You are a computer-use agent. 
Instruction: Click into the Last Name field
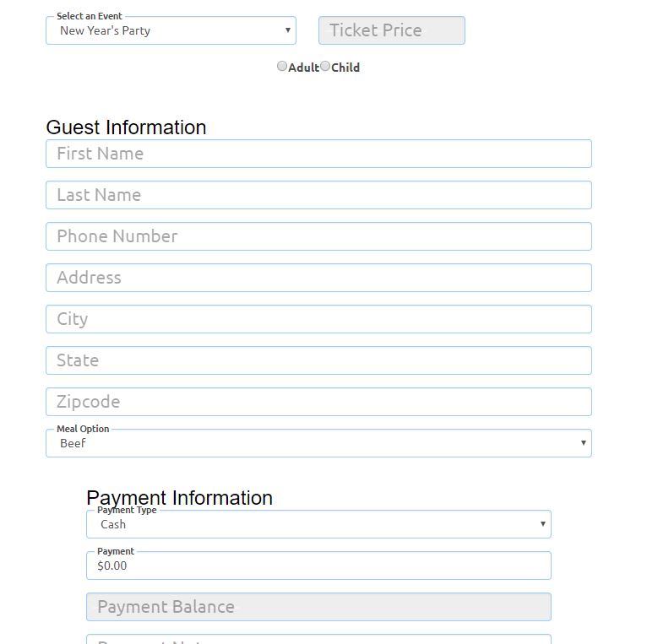click(318, 195)
